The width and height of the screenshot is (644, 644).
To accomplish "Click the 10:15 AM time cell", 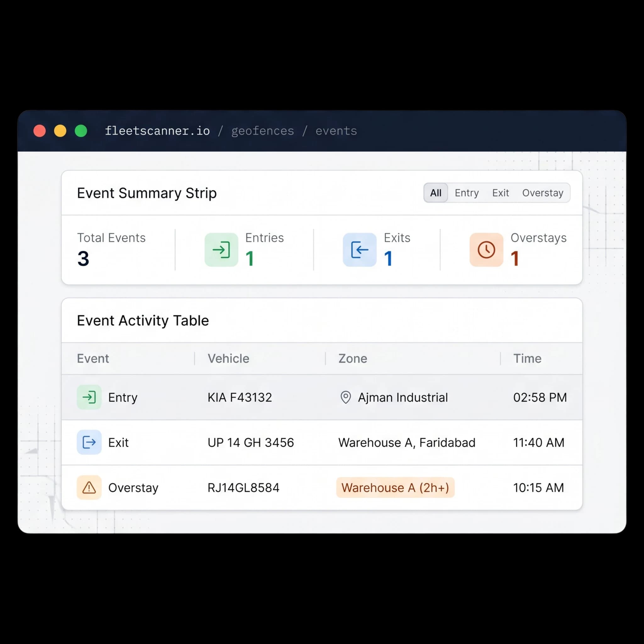I will [538, 488].
